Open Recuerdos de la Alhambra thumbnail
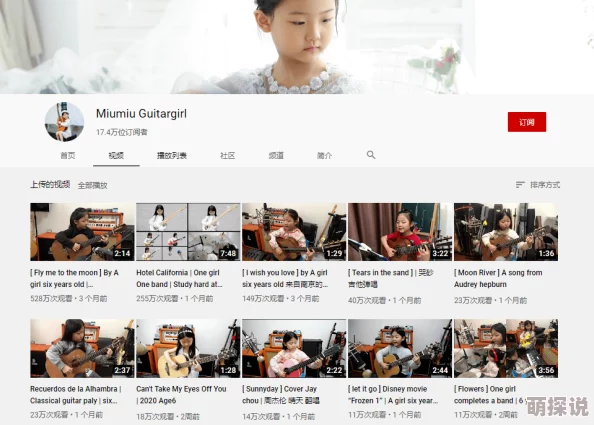This screenshot has height=425, width=594. pyautogui.click(x=82, y=348)
